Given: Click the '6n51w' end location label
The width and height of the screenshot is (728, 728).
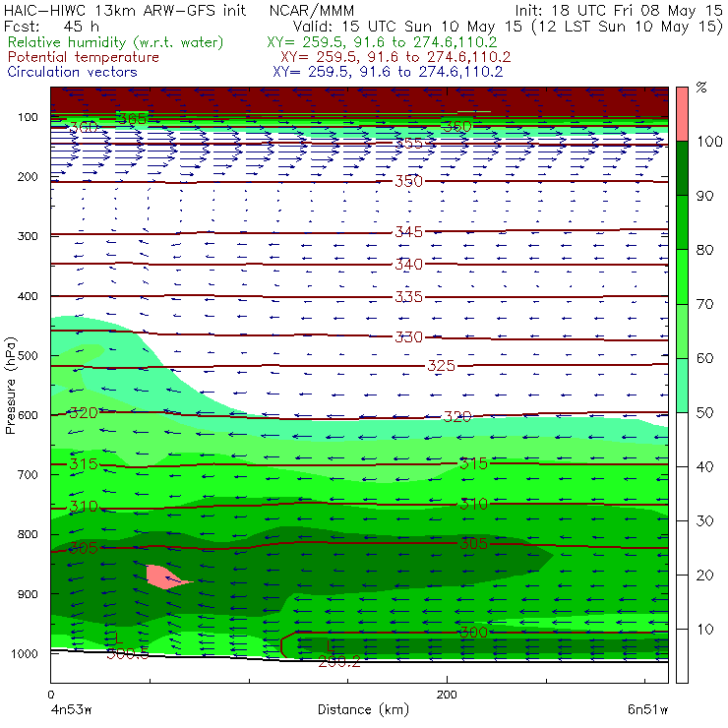Looking at the screenshot, I should [648, 710].
